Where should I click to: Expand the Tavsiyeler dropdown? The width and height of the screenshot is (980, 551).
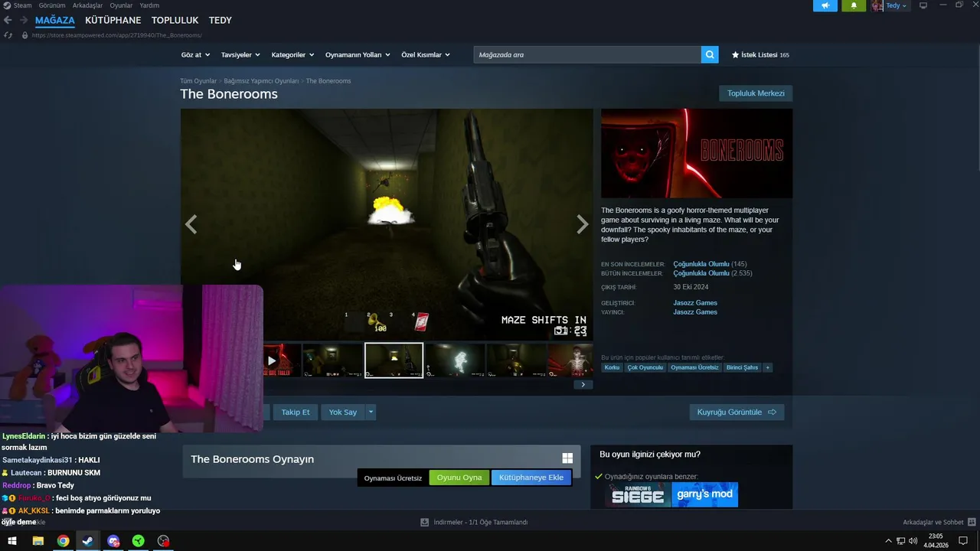[x=240, y=54]
